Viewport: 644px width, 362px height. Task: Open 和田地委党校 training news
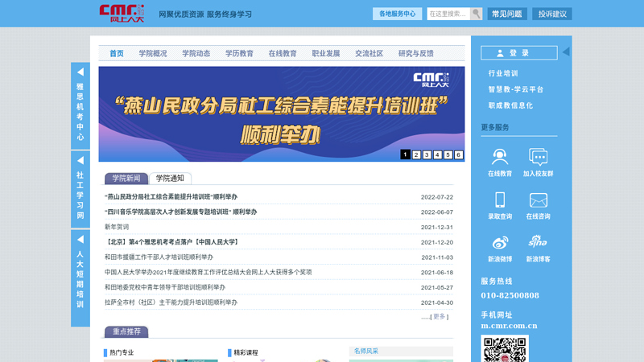coord(165,287)
